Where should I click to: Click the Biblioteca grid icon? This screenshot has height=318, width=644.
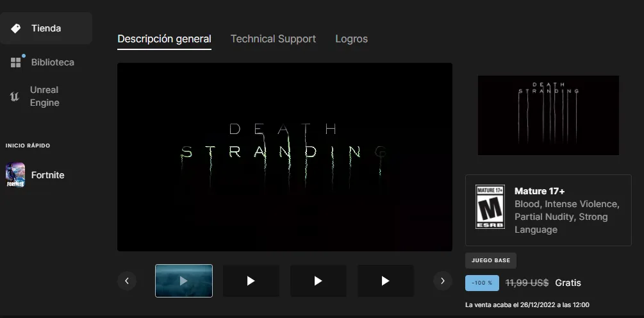pos(15,62)
